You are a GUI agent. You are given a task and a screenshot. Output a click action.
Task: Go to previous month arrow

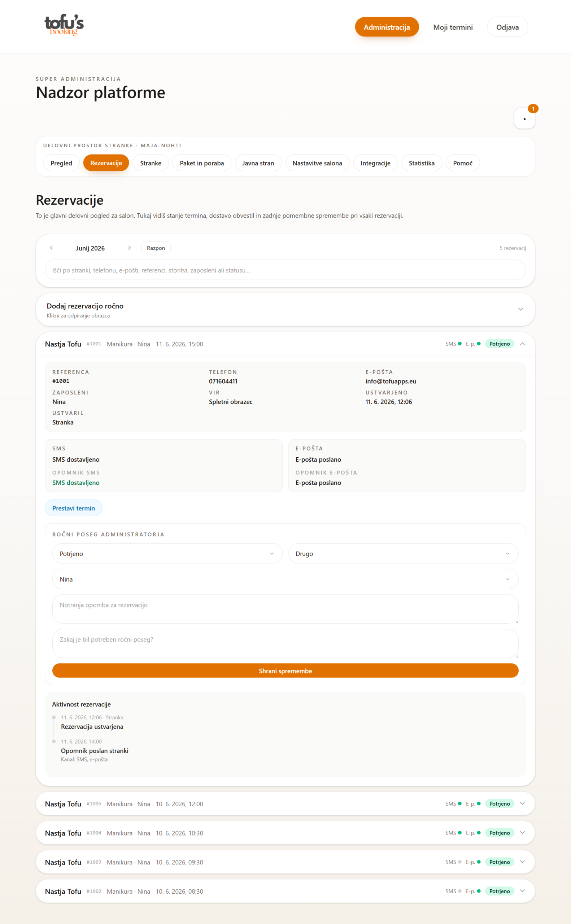(51, 248)
